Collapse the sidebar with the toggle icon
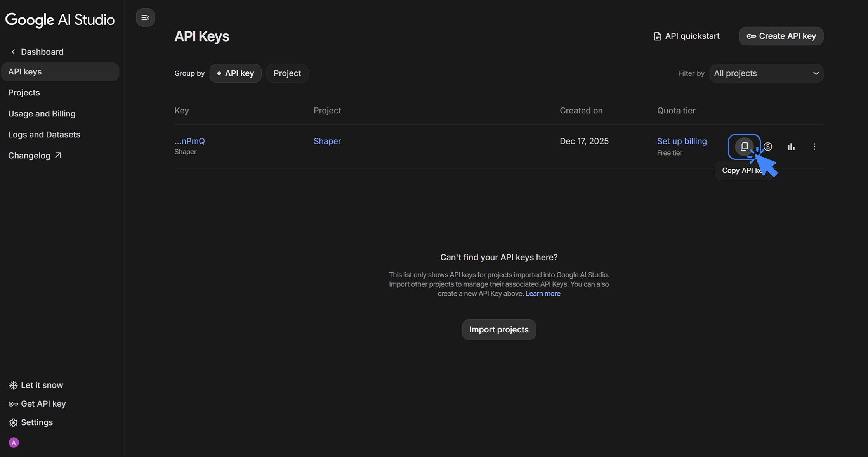The width and height of the screenshot is (868, 457). point(145,17)
